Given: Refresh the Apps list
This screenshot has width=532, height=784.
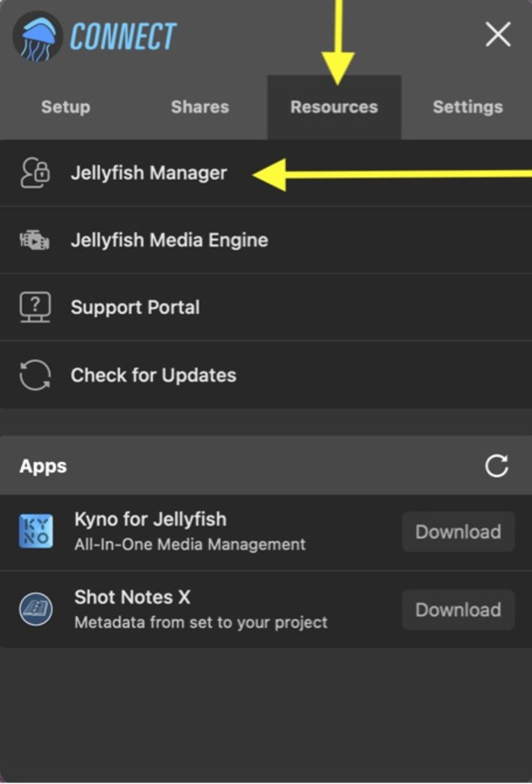Looking at the screenshot, I should [496, 466].
